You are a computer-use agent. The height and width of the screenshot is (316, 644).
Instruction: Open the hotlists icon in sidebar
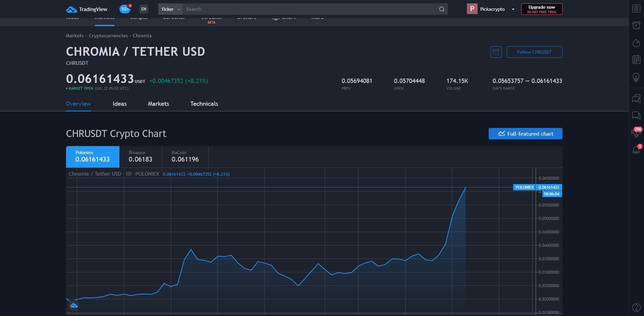pos(636,43)
